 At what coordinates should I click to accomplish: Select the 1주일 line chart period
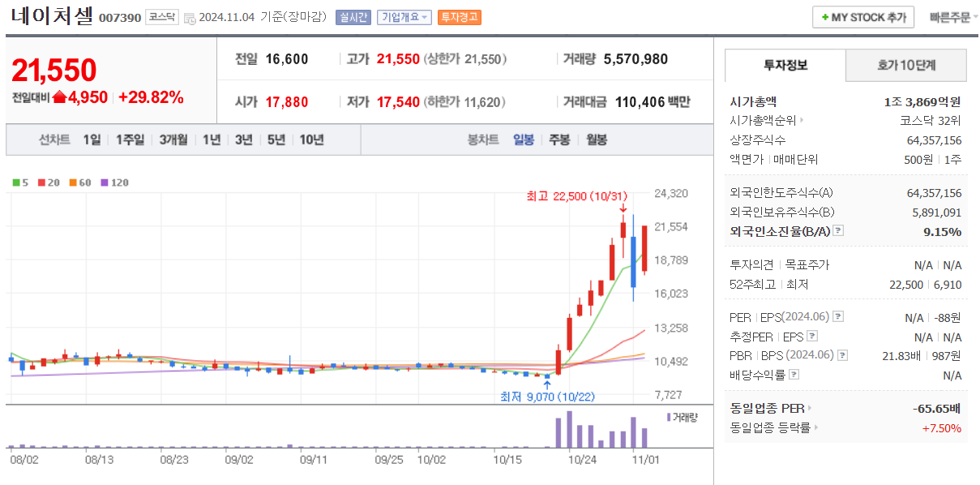tap(130, 139)
